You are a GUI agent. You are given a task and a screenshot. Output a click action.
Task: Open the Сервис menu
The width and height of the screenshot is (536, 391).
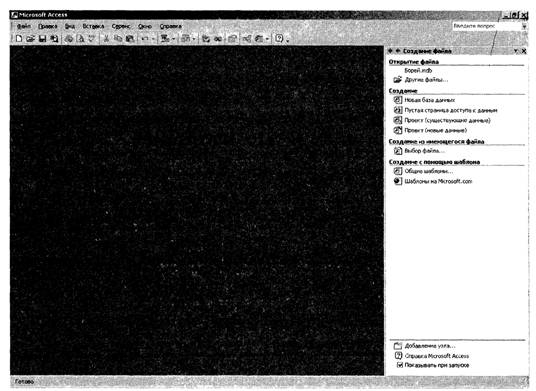pyautogui.click(x=121, y=26)
